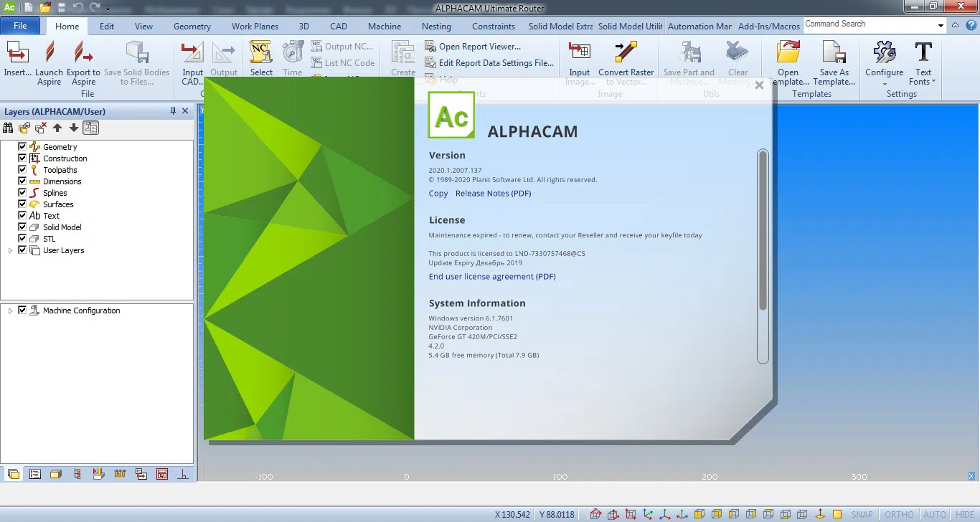The image size is (980, 522).
Task: Open the Command Search dropdown arrow
Action: 940,24
